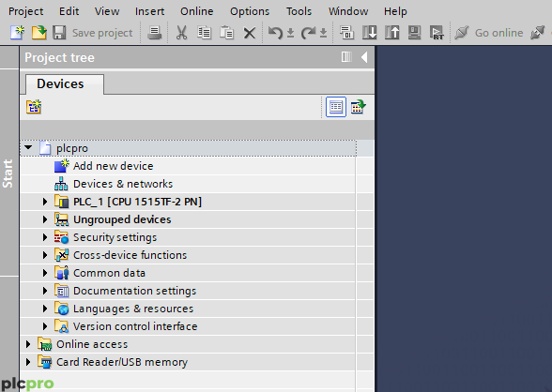Click the Go online button

point(489,33)
